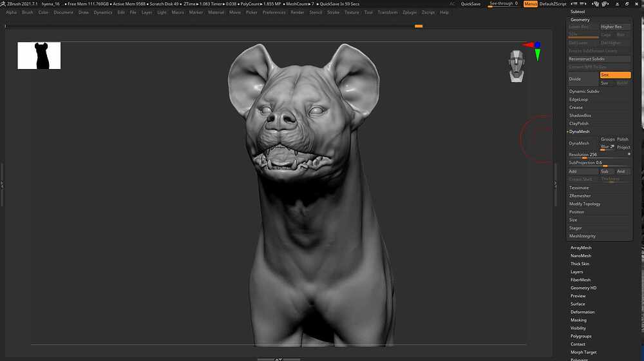Screen dimensions: 644x361
Task: Toggle the Menus button
Action: tap(531, 4)
